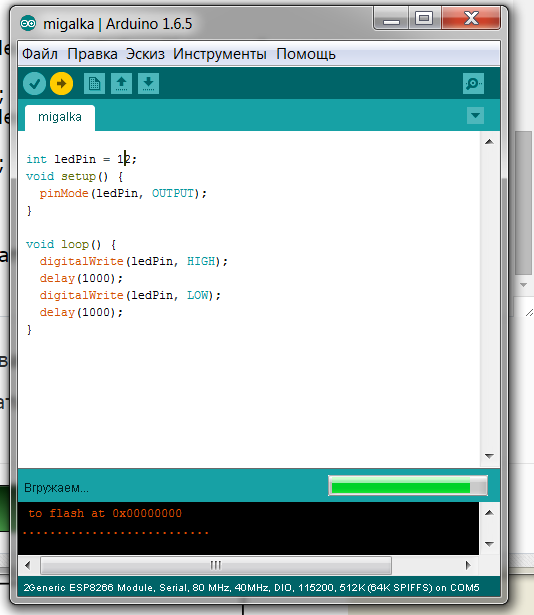Image resolution: width=534 pixels, height=615 pixels.
Task: Click the 'Вгружаем...' status message
Action: click(56, 488)
